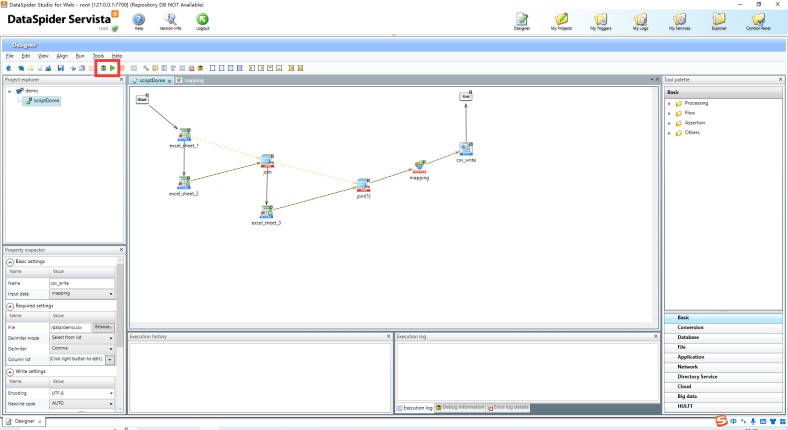Click the Browse button for File

coord(104,327)
